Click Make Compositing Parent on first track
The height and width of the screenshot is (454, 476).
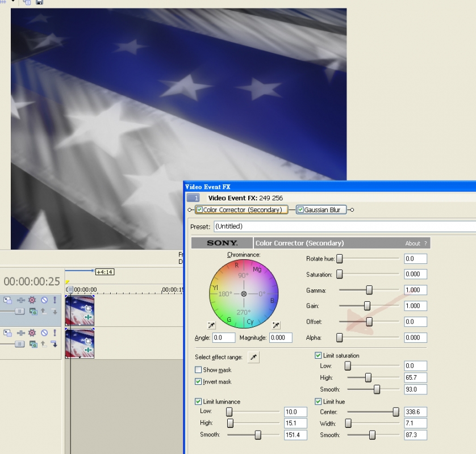pos(43,311)
